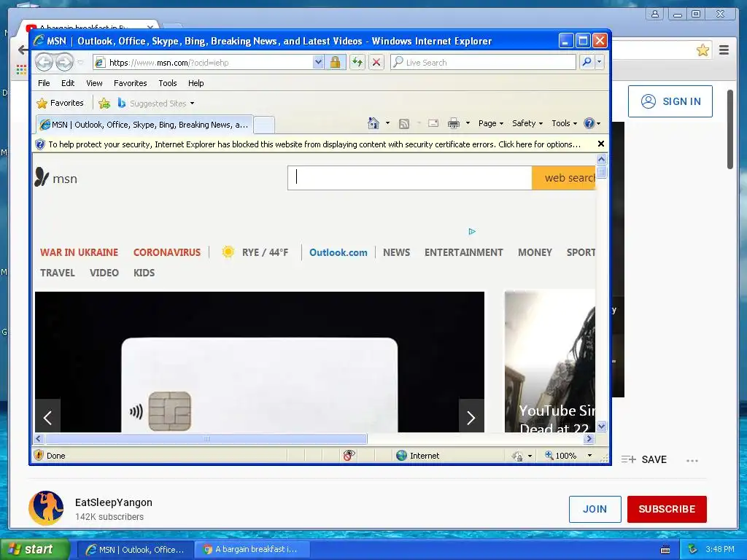
Task: Click the Internet zone globe in status bar
Action: [402, 456]
